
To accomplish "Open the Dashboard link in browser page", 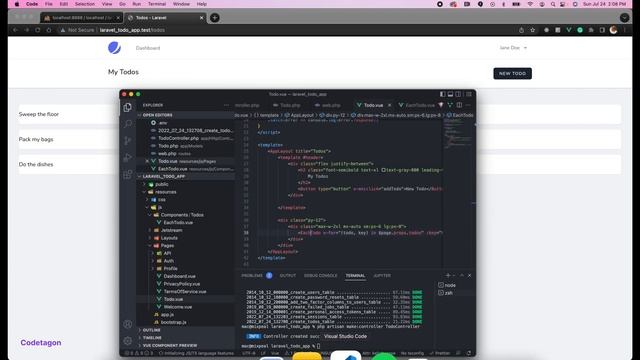I will [x=148, y=48].
